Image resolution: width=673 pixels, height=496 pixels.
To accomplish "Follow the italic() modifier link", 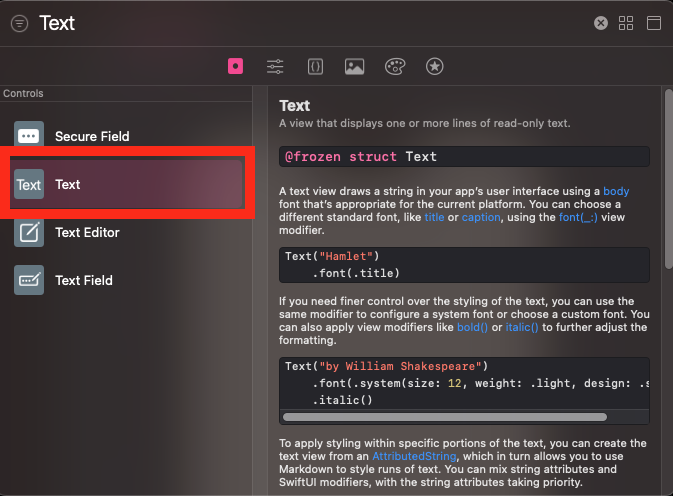I will click(521, 327).
